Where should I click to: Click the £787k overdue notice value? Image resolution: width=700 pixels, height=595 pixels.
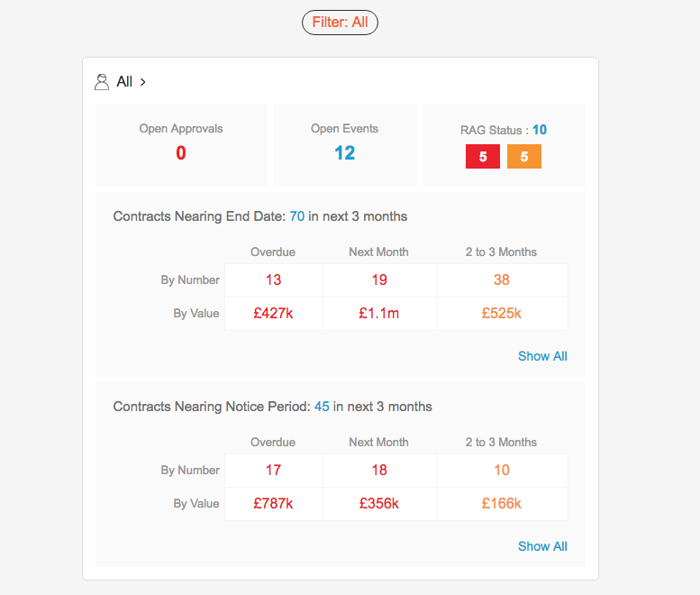click(274, 504)
